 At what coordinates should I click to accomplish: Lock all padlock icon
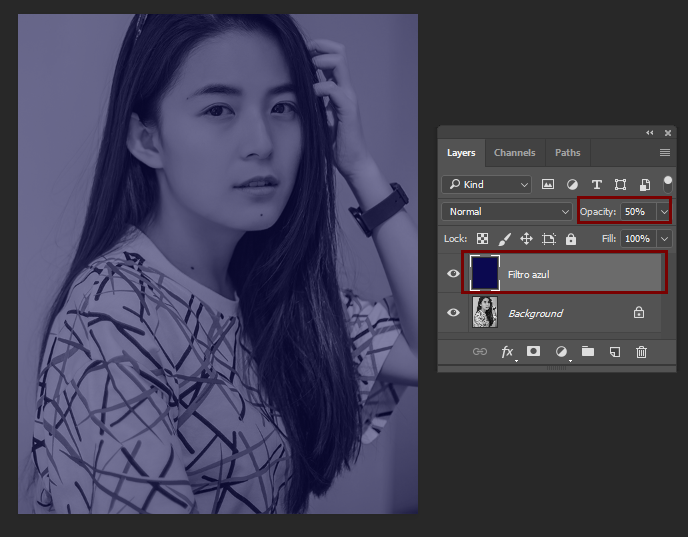(570, 239)
